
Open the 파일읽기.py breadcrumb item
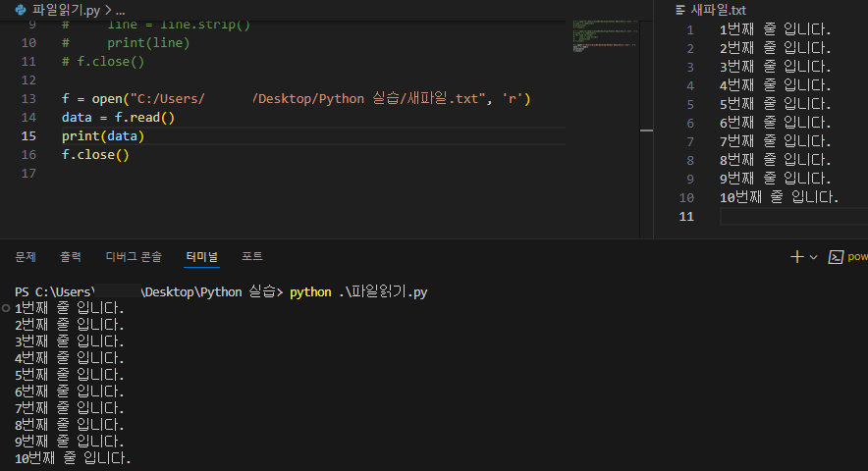tap(66, 10)
